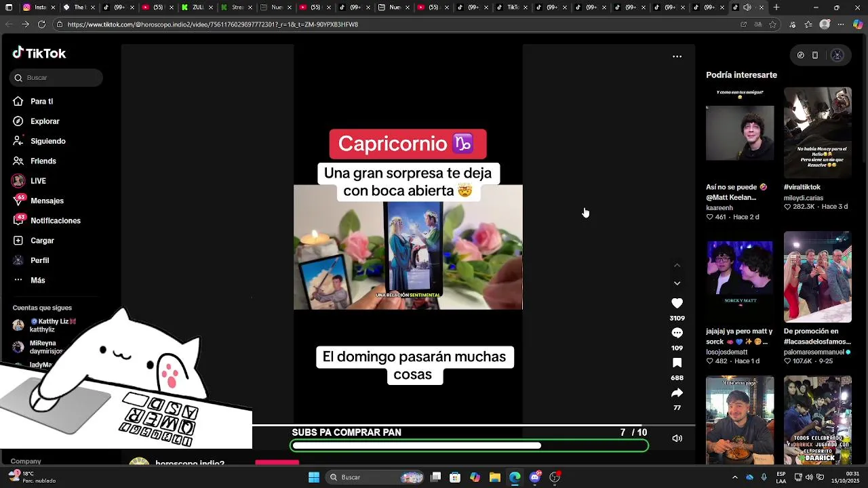Switch to the Instagram browser tab
The height and width of the screenshot is (488, 868).
(x=38, y=7)
